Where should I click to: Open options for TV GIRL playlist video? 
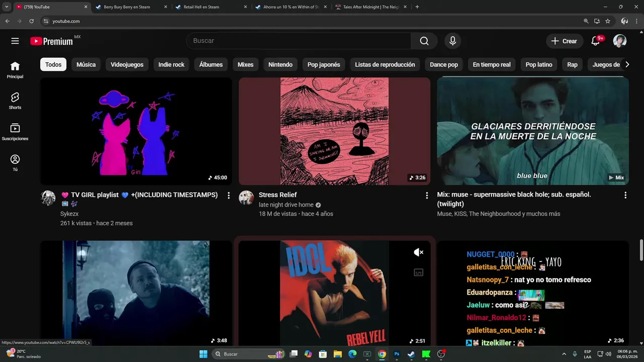click(x=228, y=195)
